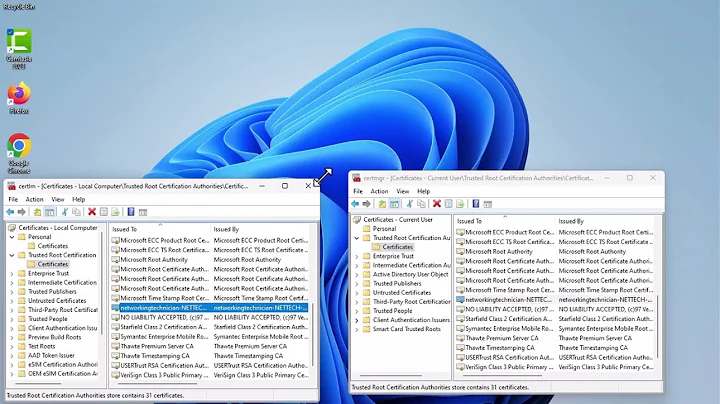Viewport: 720px width, 404px height.
Task: Open Google Chrome desktop shortcut
Action: pyautogui.click(x=19, y=153)
